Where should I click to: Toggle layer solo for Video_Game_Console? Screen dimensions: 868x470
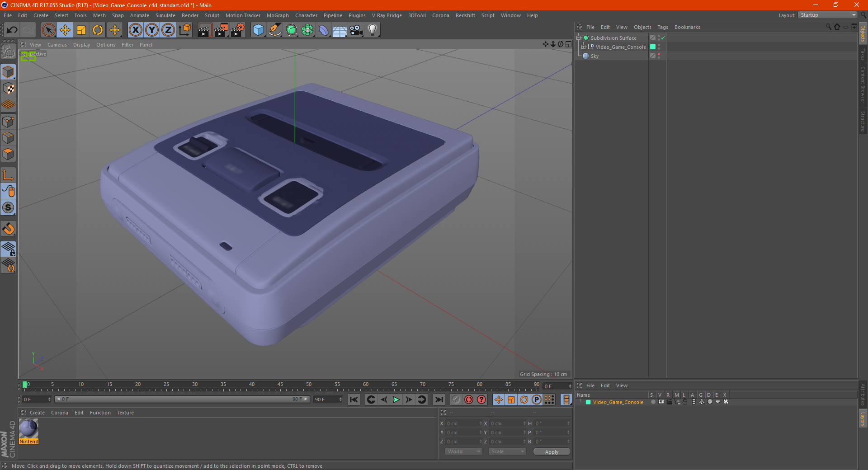[x=653, y=402]
